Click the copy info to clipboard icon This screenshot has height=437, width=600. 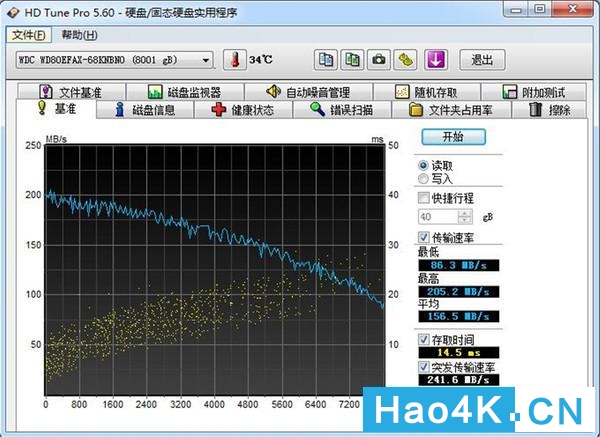point(326,60)
